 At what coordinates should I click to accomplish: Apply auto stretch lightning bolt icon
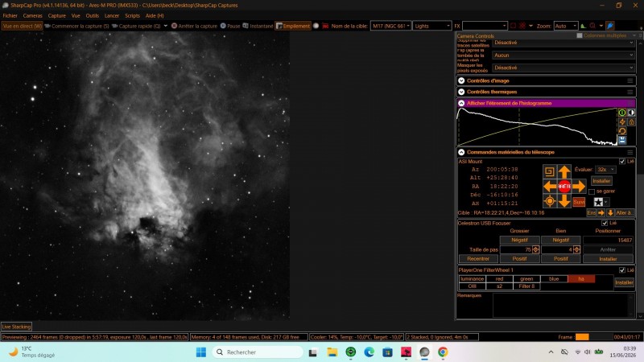pyautogui.click(x=622, y=122)
